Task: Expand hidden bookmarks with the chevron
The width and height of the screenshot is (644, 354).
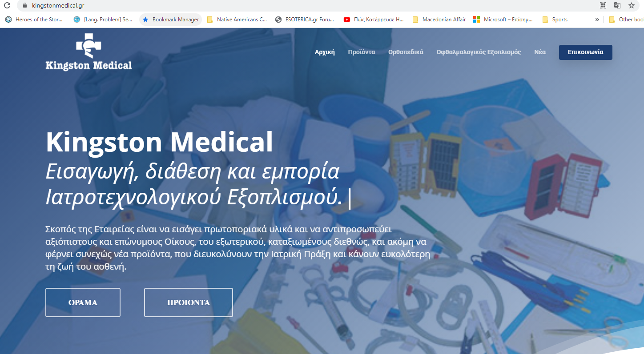Action: [x=597, y=20]
